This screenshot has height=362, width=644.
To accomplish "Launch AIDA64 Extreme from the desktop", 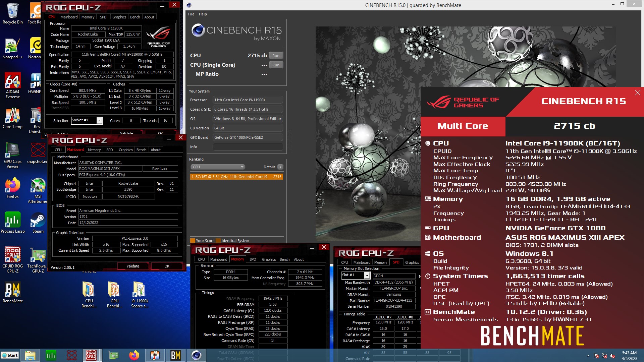I will (12, 85).
